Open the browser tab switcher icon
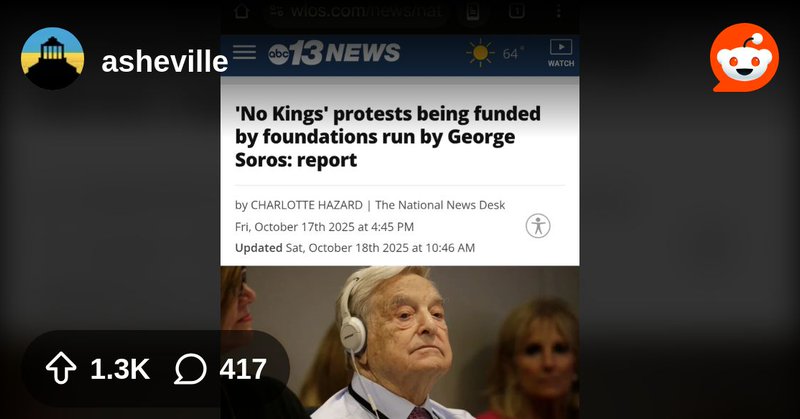Viewport: 800px width, 419px height. (516, 11)
